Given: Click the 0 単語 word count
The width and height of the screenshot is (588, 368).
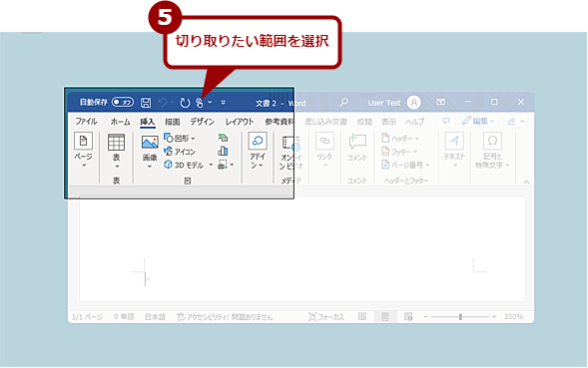Looking at the screenshot, I should [x=124, y=317].
